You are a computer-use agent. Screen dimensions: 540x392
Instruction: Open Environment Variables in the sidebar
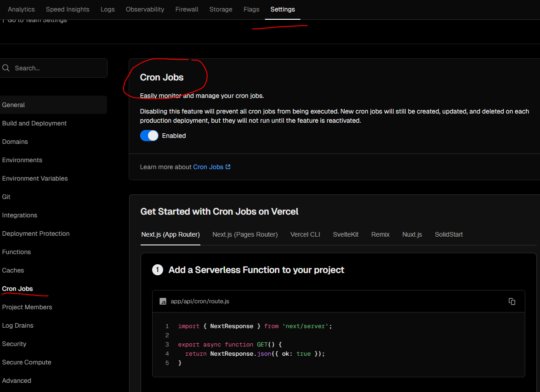click(35, 178)
